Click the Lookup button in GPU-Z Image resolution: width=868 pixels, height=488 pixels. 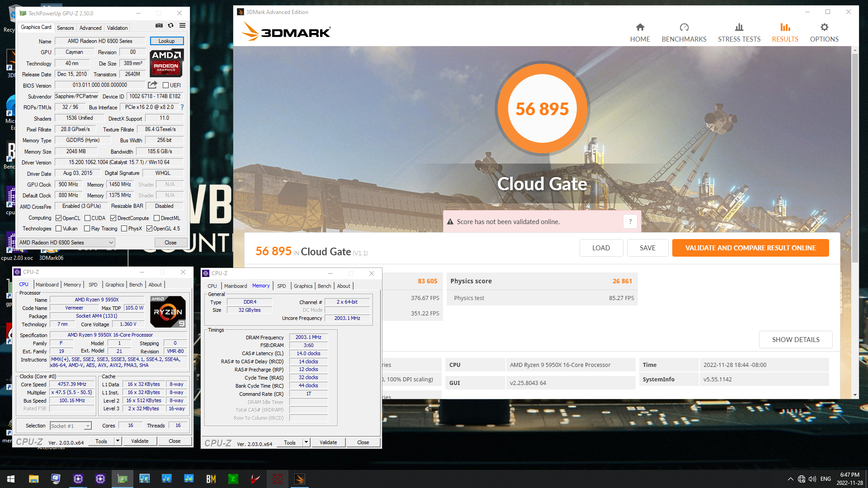[x=166, y=41]
